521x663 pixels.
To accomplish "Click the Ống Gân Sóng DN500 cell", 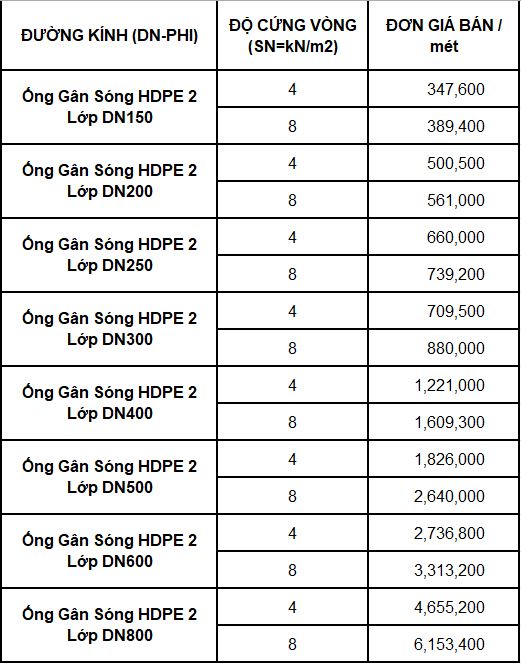I will click(x=109, y=477).
